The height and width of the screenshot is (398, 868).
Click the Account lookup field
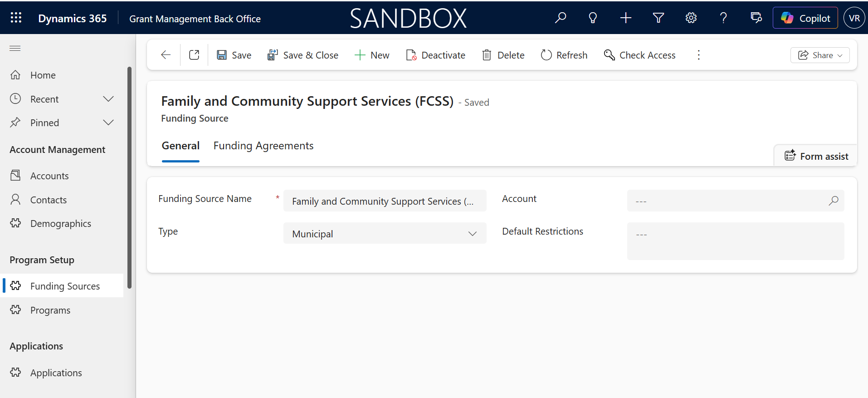point(735,201)
